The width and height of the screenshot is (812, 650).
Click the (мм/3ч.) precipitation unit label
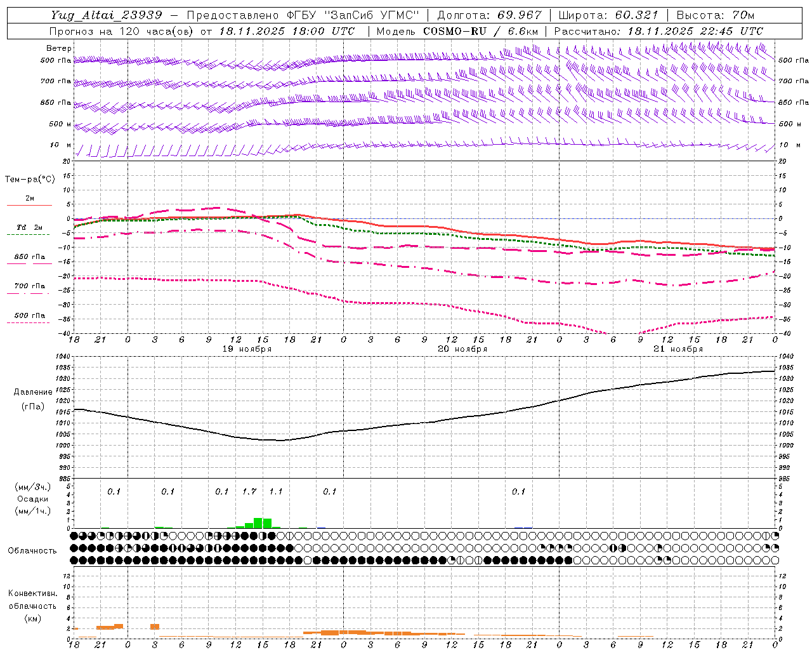pos(33,487)
